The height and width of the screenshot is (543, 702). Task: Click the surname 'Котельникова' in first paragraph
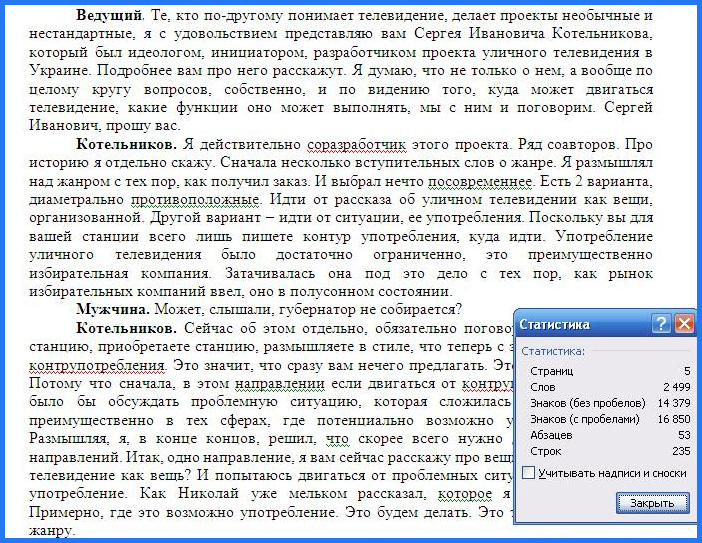pos(602,34)
